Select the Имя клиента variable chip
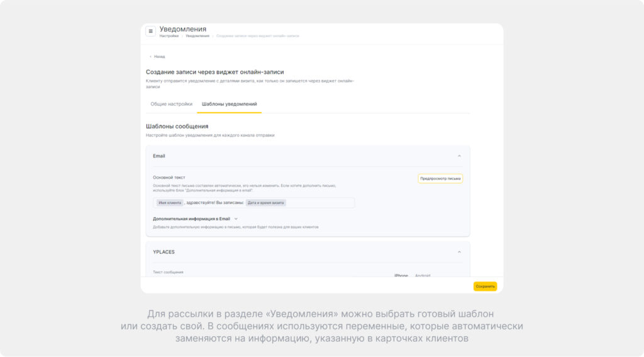This screenshot has height=357, width=644. [170, 203]
